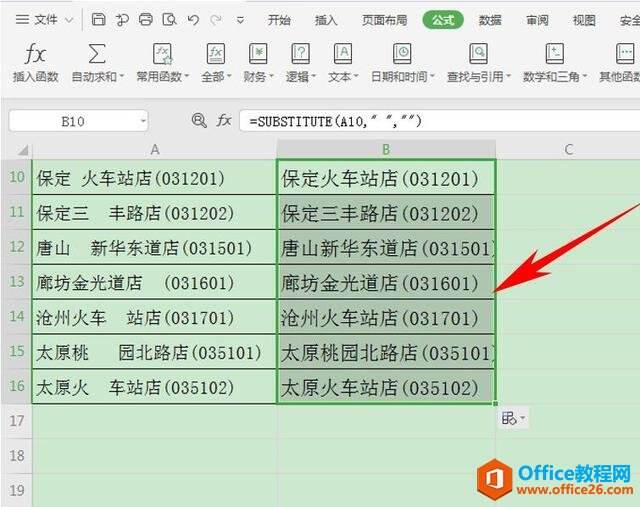Click cell B16 太原火车站店(035102)

point(386,387)
